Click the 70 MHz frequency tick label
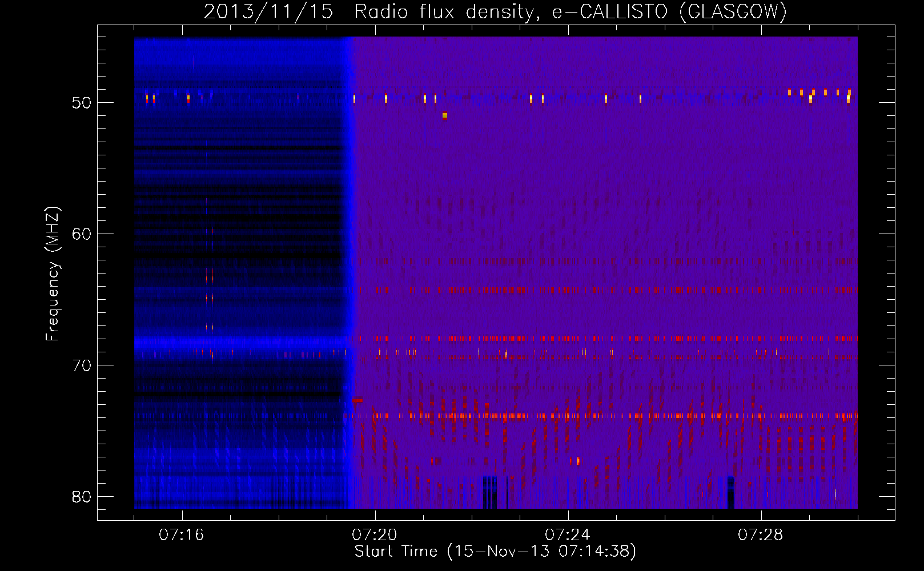The image size is (924, 571). pos(82,365)
